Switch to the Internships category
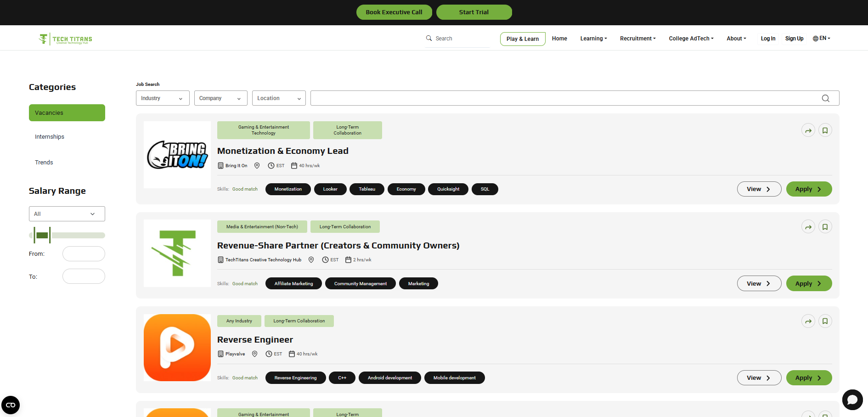868x417 pixels. (49, 136)
